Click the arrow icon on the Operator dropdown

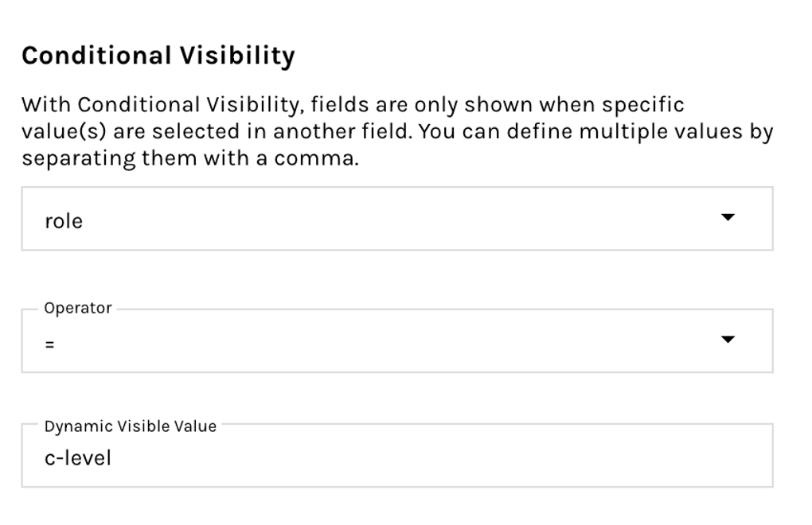pos(728,340)
